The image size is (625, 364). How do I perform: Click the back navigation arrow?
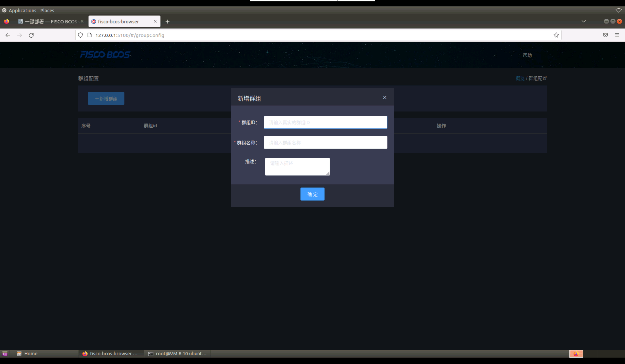8,35
